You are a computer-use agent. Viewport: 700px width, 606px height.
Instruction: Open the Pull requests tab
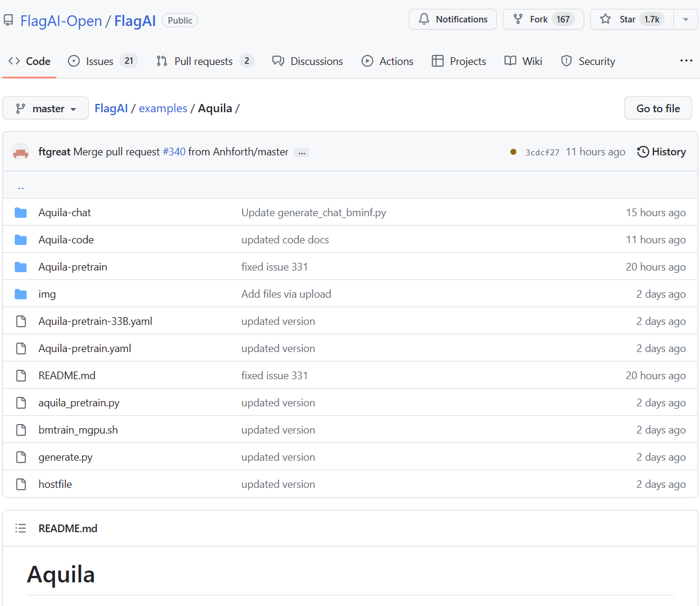point(204,61)
